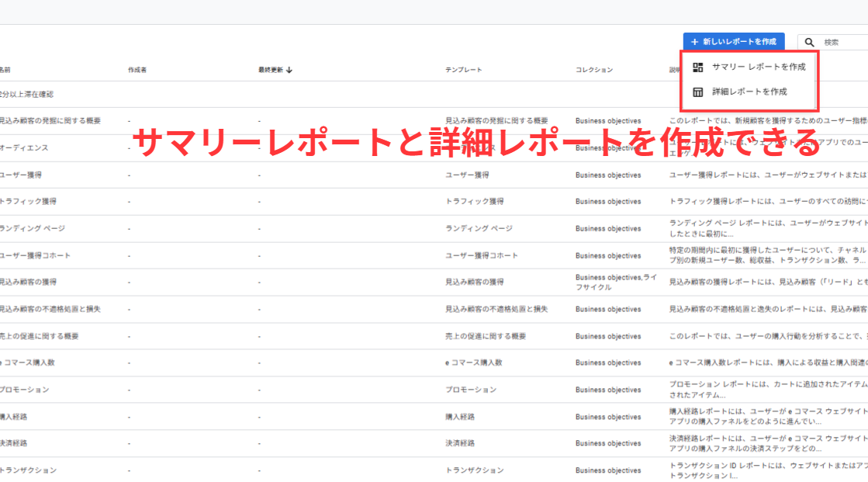
Task: Select 決済経路 in the template column
Action: (x=459, y=443)
